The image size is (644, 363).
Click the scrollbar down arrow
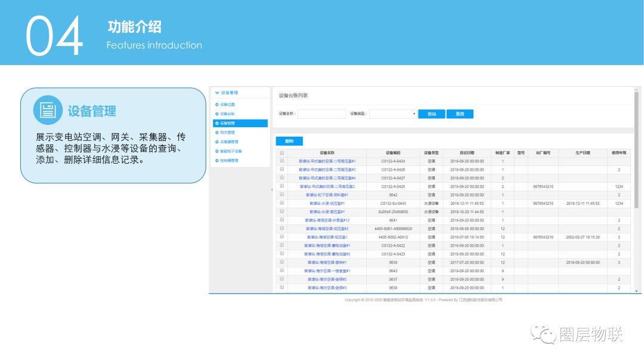[x=636, y=291]
